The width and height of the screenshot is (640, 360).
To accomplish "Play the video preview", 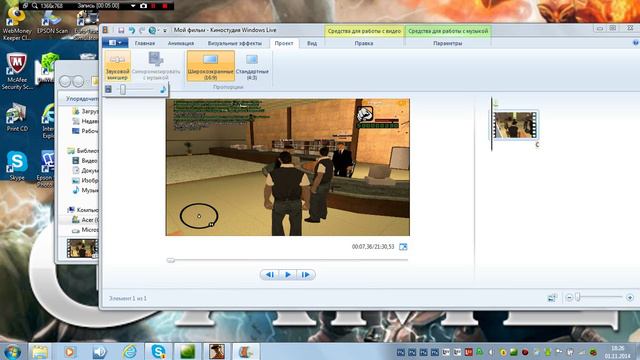I will pos(288,275).
